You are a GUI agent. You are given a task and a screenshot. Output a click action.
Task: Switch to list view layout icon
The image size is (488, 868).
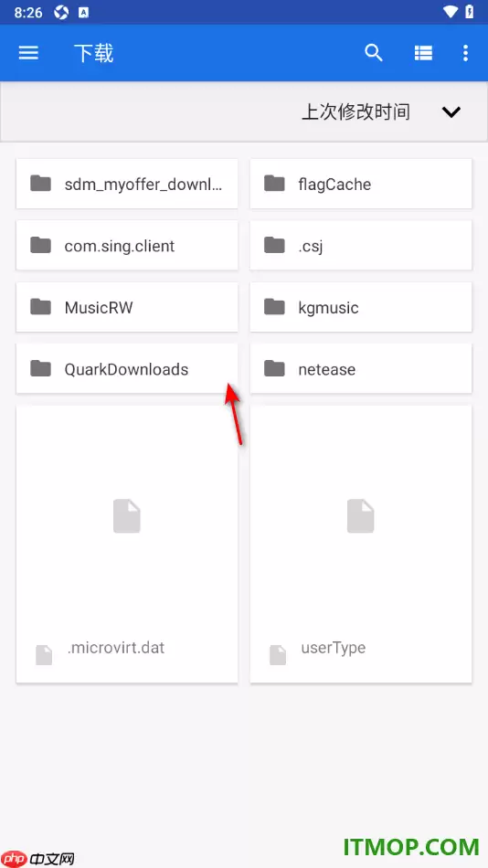423,53
